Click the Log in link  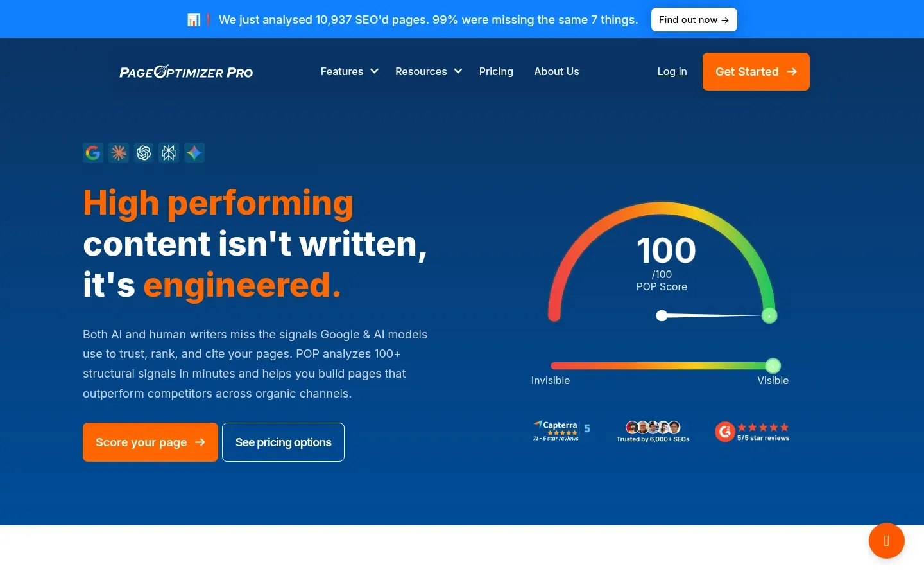tap(672, 71)
